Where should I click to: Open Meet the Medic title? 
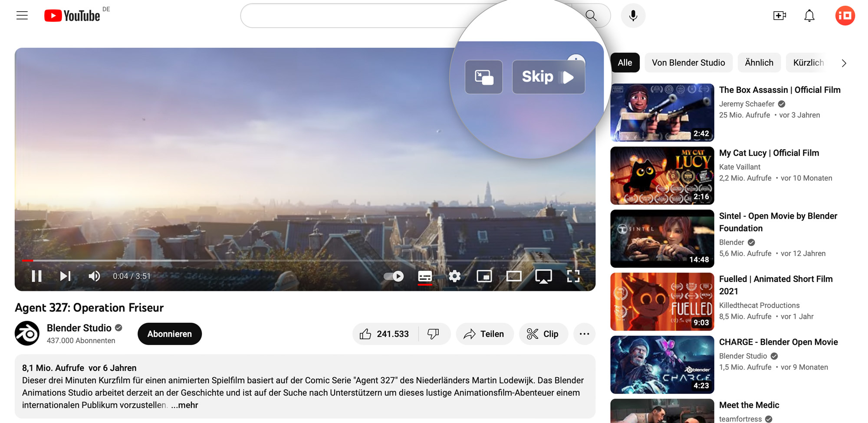tap(749, 405)
